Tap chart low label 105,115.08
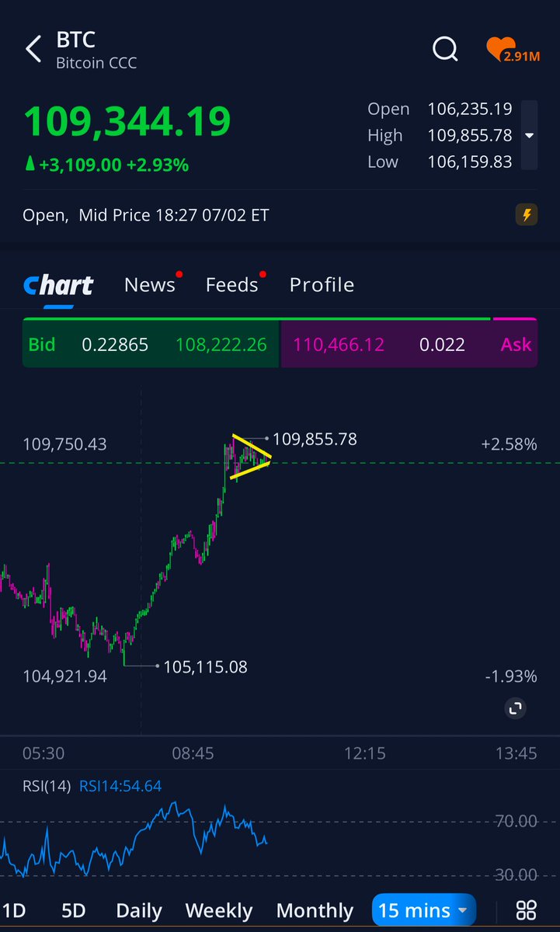 (x=205, y=666)
